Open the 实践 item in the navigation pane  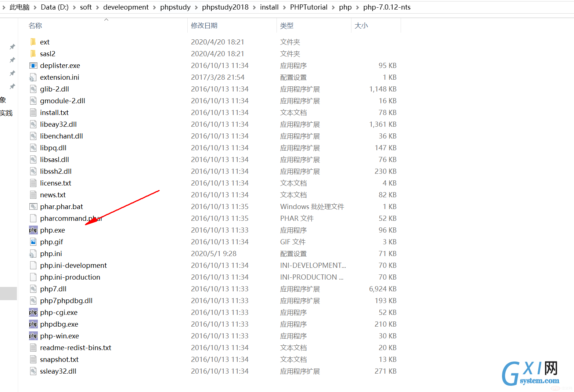click(x=6, y=113)
